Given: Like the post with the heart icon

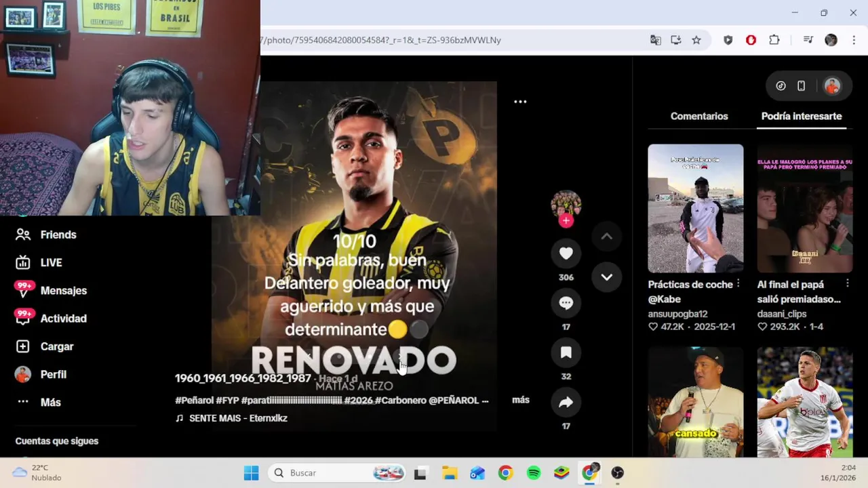Looking at the screenshot, I should coord(566,253).
